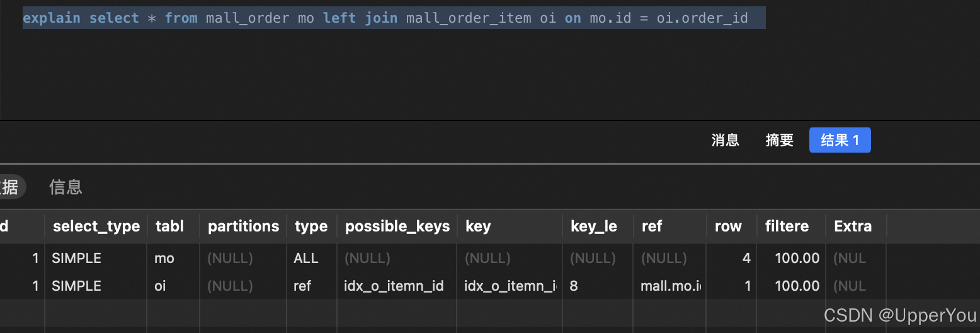Click the partitions column header
The width and height of the screenshot is (980, 333).
[x=243, y=226]
